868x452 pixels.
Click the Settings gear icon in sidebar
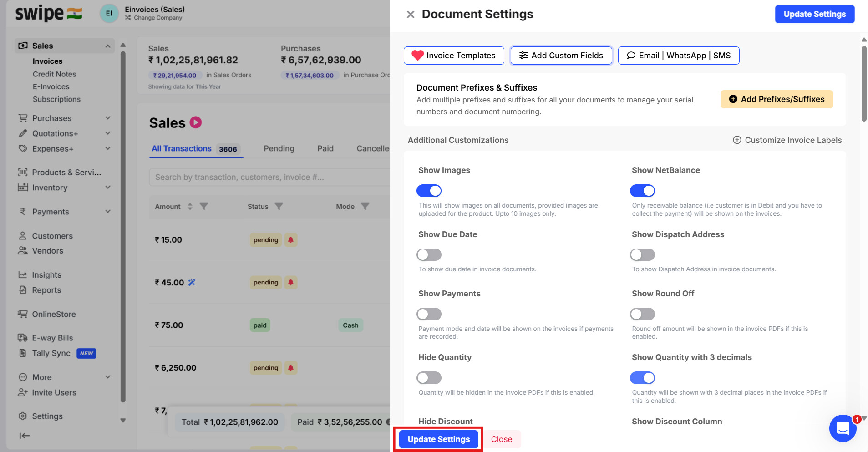click(x=23, y=416)
